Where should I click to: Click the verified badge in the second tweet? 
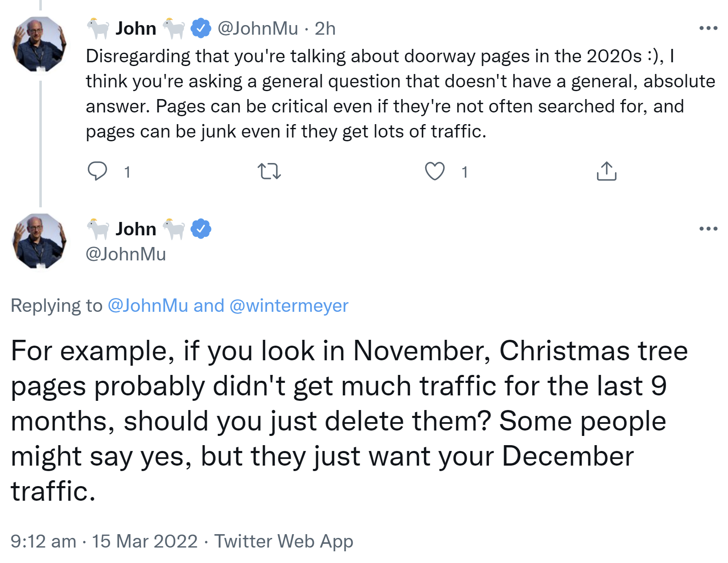(x=201, y=229)
